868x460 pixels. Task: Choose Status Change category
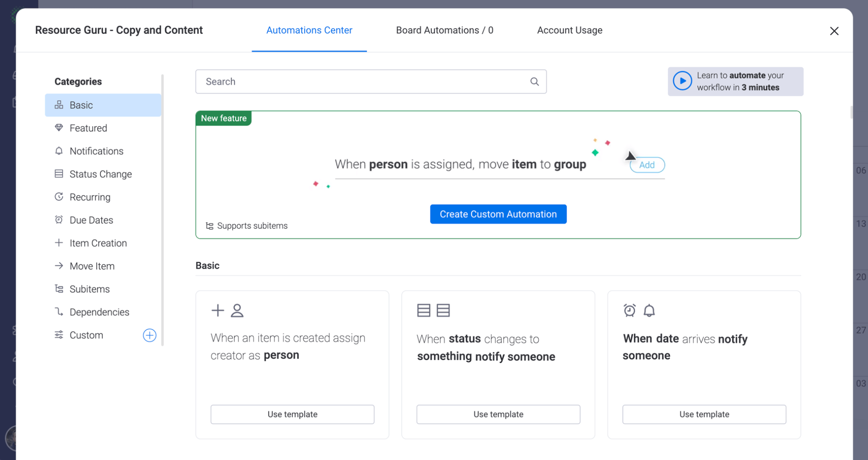click(100, 174)
